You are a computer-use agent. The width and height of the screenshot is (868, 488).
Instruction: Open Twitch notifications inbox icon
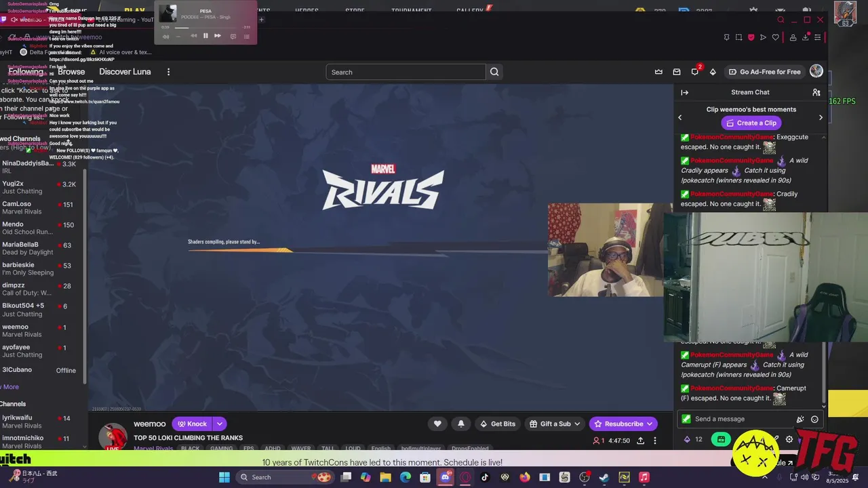677,72
